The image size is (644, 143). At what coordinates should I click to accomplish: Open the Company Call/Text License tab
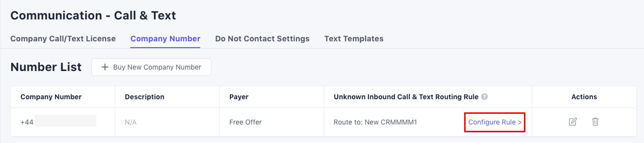[63, 39]
